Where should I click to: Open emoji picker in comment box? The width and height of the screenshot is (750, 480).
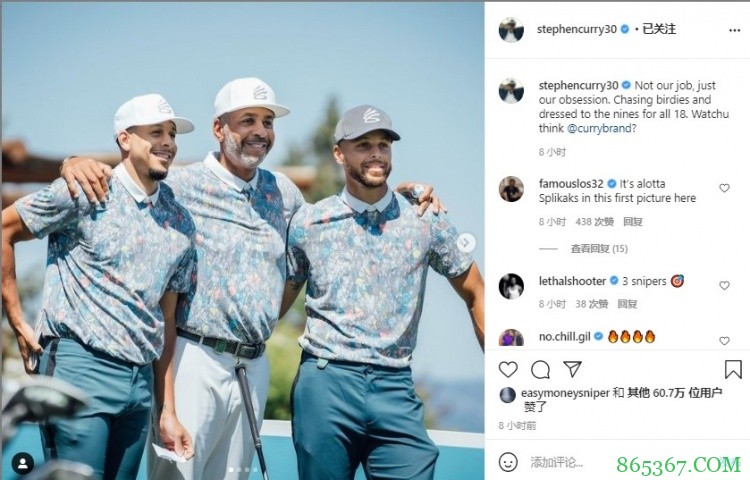click(508, 462)
